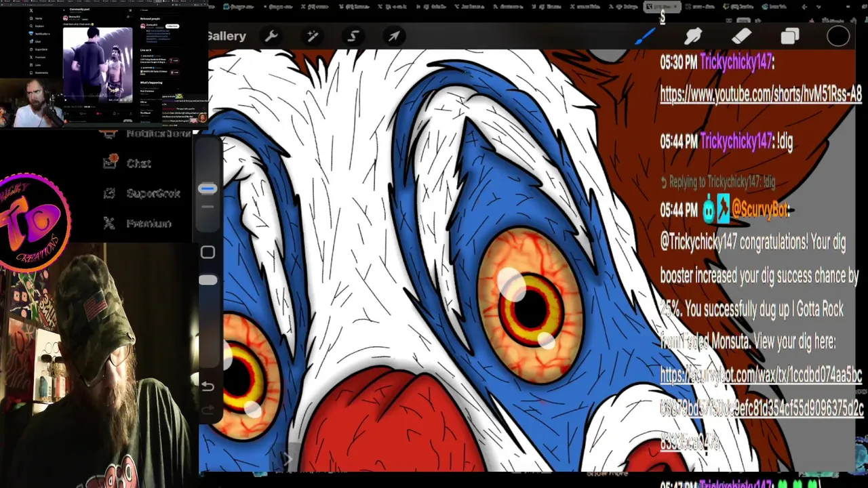Activate the Selection S-ribbon tool
This screenshot has height=488, width=868.
click(353, 36)
